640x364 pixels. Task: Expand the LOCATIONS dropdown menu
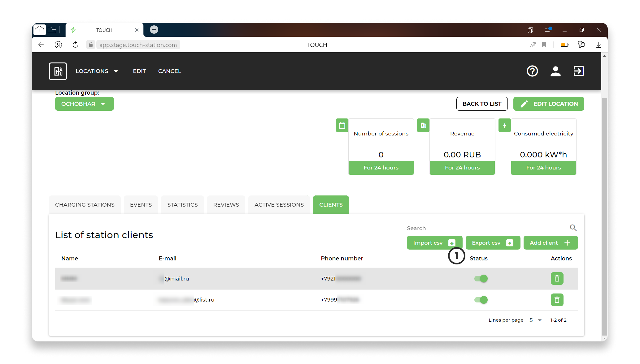click(x=97, y=71)
